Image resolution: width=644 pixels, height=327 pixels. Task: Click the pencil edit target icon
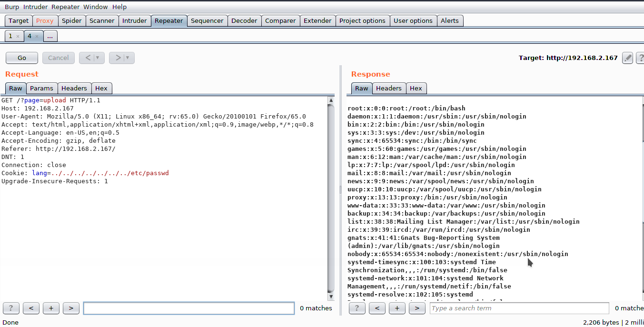[628, 58]
